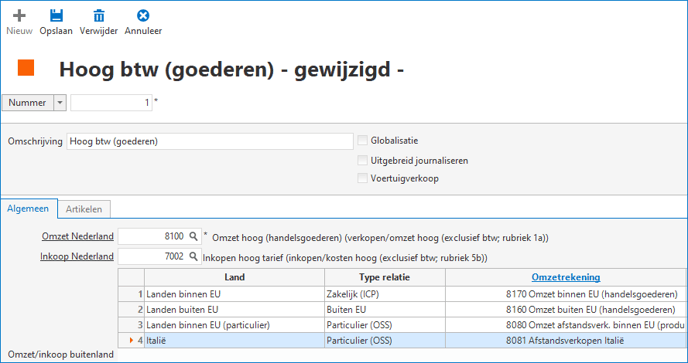Click the Nummer button
The width and height of the screenshot is (688, 363).
point(27,103)
